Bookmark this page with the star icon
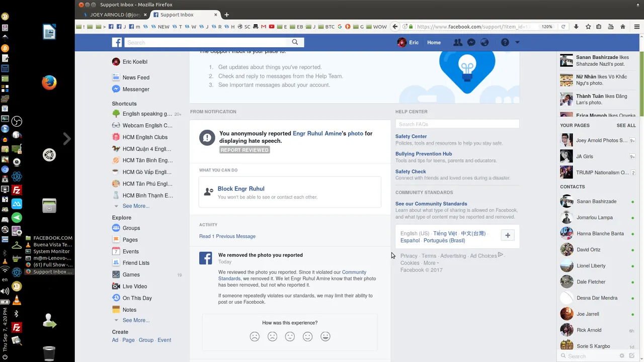The image size is (644, 362). (x=588, y=27)
